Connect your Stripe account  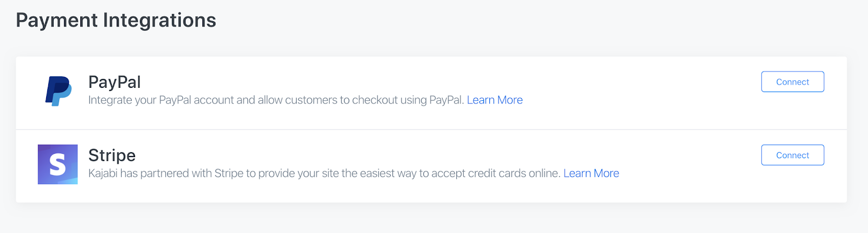click(x=793, y=155)
